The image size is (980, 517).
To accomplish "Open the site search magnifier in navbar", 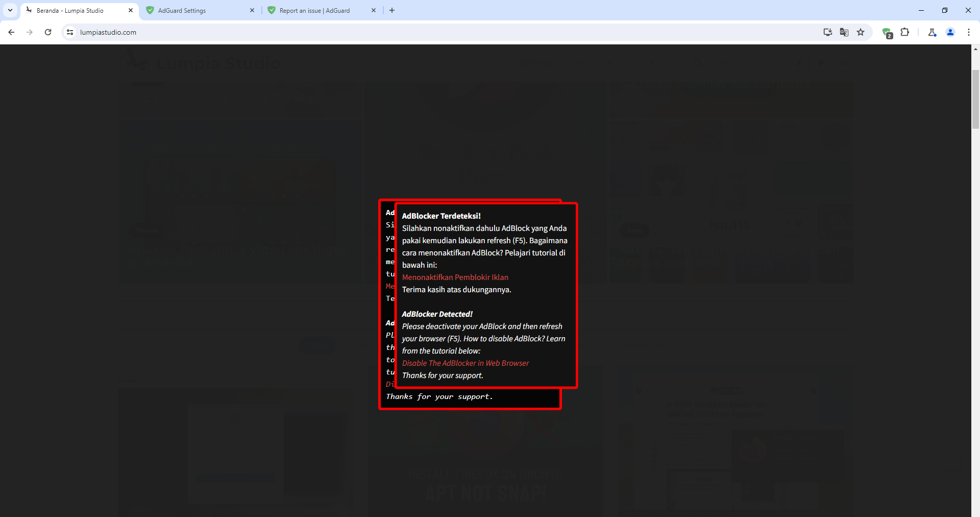I will click(x=698, y=63).
